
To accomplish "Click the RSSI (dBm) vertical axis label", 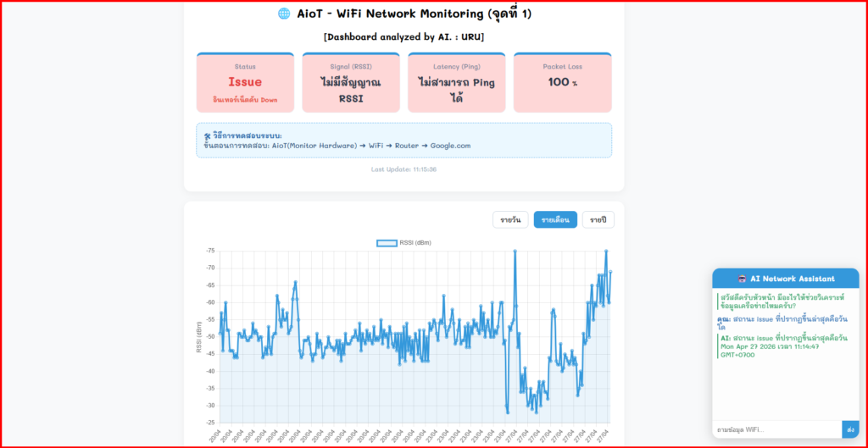I will click(199, 336).
